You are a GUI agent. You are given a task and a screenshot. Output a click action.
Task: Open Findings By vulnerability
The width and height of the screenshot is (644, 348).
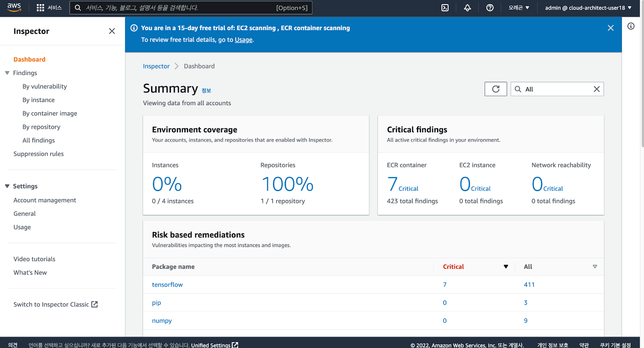pyautogui.click(x=45, y=86)
